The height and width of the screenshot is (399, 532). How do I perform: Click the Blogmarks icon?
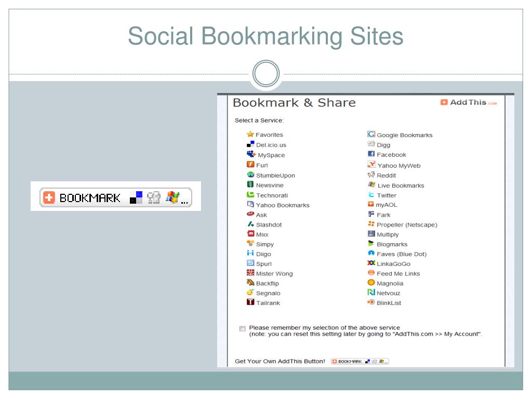coord(371,243)
